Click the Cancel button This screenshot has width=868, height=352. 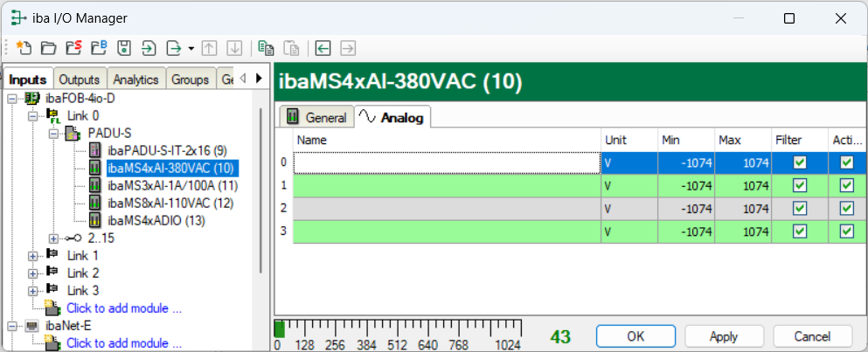(812, 336)
